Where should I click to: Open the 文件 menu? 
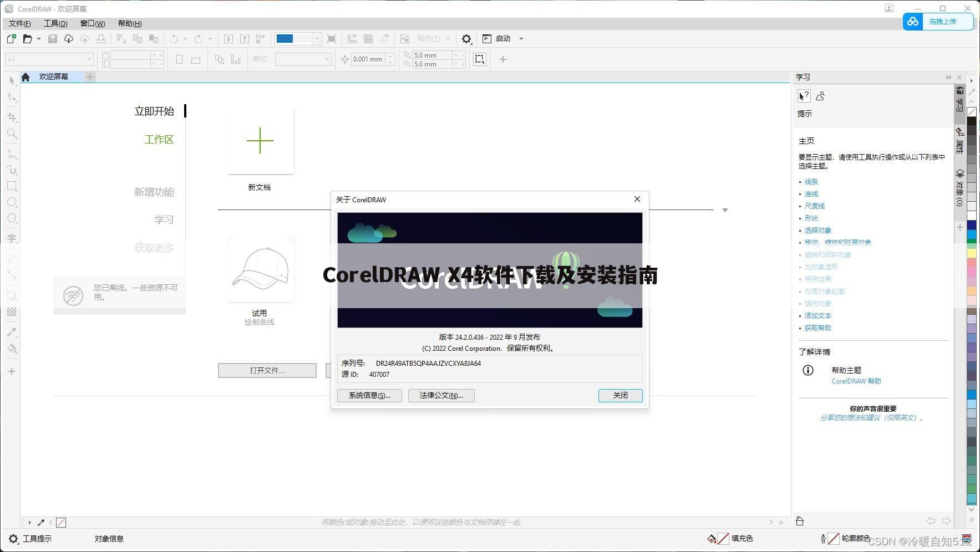tap(19, 23)
